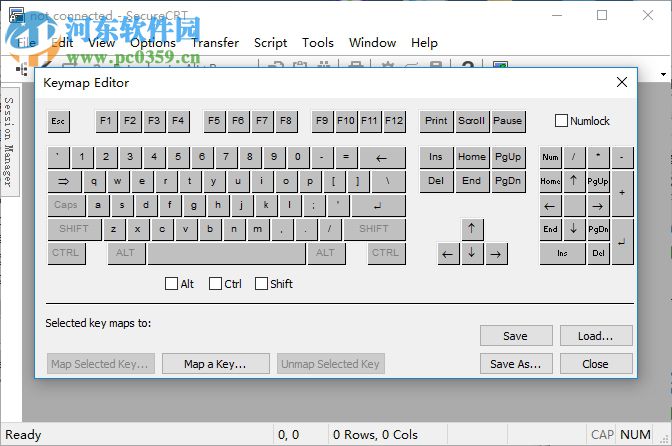This screenshot has width=672, height=446.
Task: Click the toolbar overflow arrow in SecureCRT
Action: tap(664, 75)
